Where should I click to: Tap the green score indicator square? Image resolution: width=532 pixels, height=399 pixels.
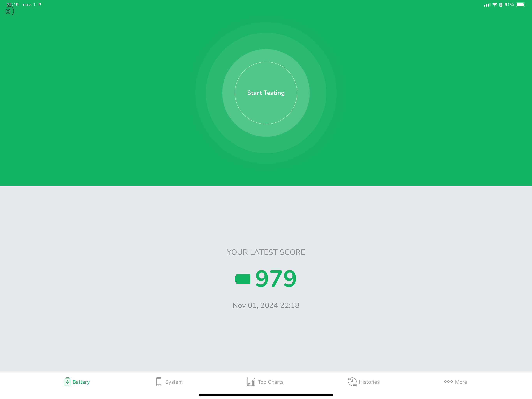243,278
